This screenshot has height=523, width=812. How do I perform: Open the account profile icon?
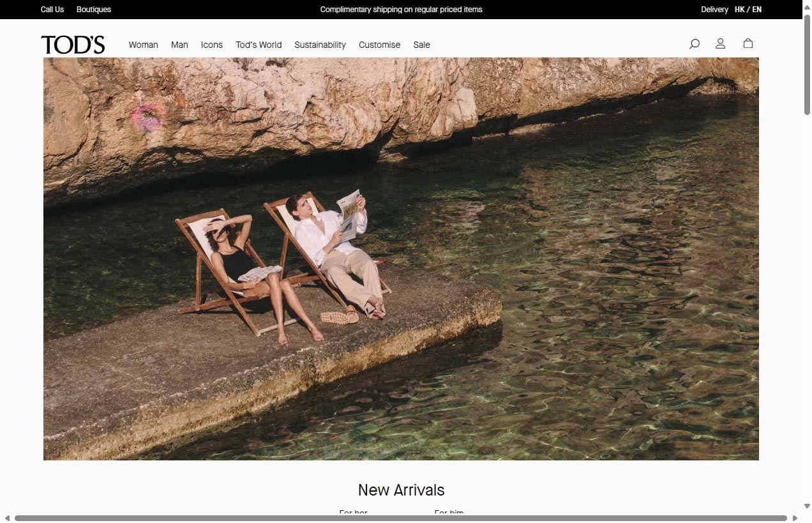click(720, 44)
